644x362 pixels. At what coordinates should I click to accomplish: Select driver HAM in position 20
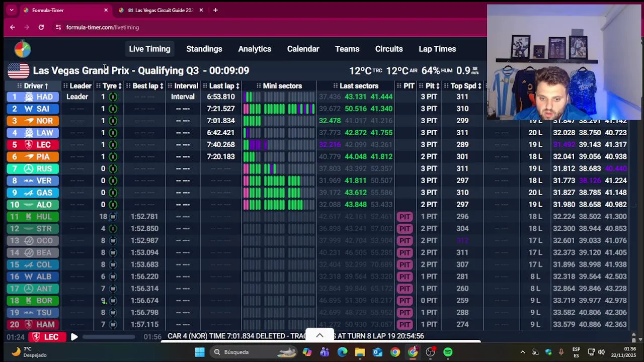[x=33, y=324]
